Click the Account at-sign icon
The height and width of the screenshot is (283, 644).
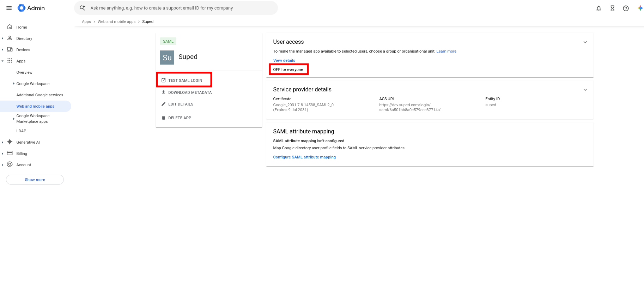point(10,164)
